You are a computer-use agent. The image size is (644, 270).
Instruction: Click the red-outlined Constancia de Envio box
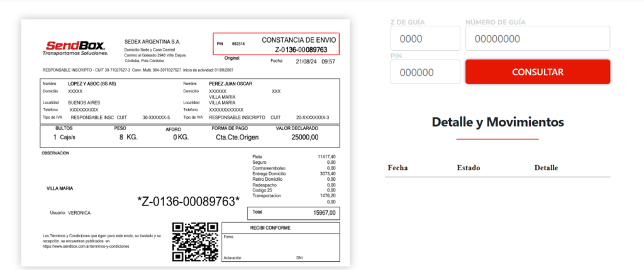point(276,44)
